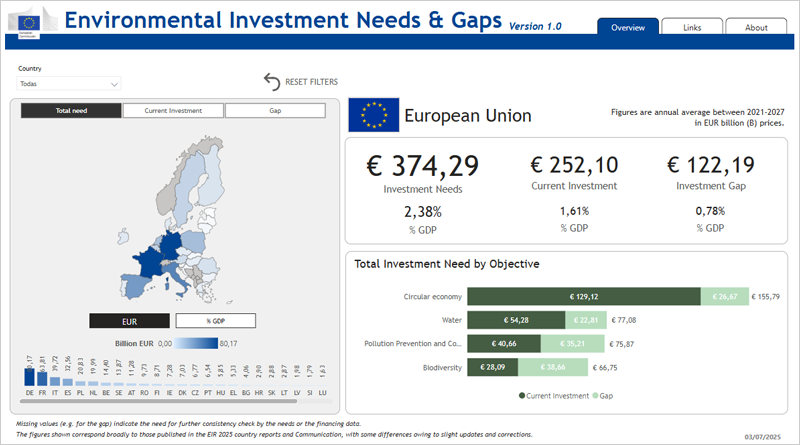Click Circular economy gap segment € 26,67

click(724, 296)
